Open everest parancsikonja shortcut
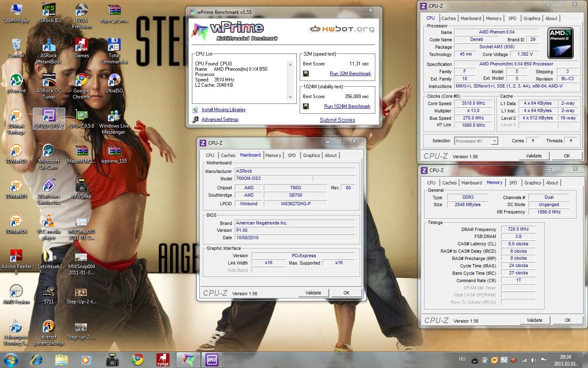588x368 pixels. coord(49,333)
